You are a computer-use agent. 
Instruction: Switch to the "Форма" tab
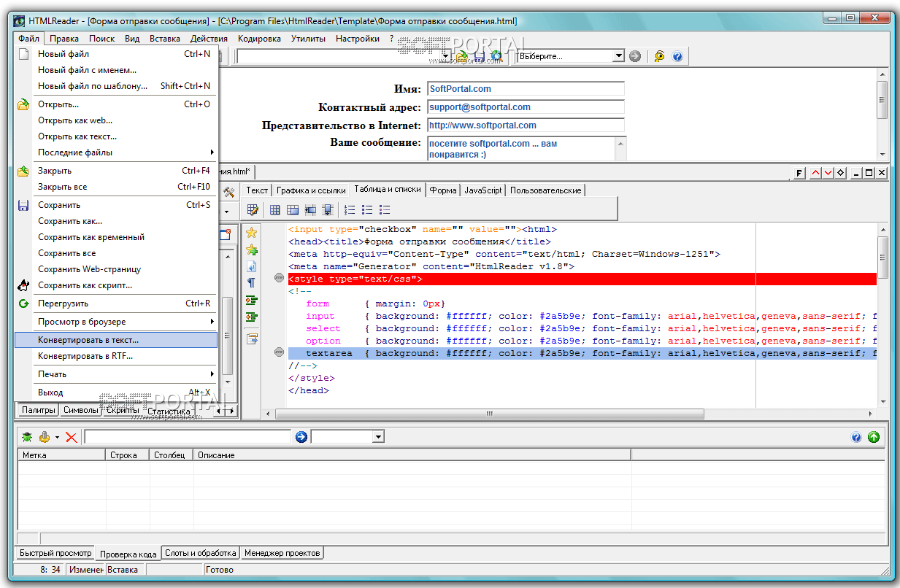click(x=443, y=190)
